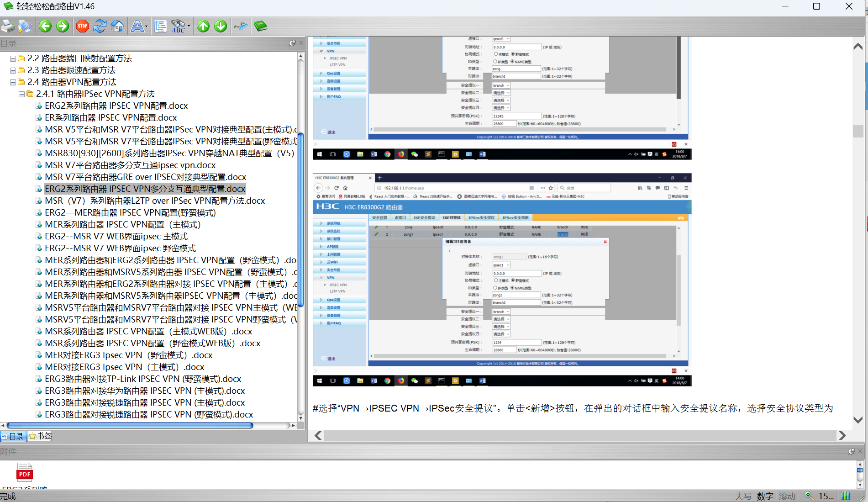Click the green book toolbar icon
868x502 pixels.
point(261,26)
